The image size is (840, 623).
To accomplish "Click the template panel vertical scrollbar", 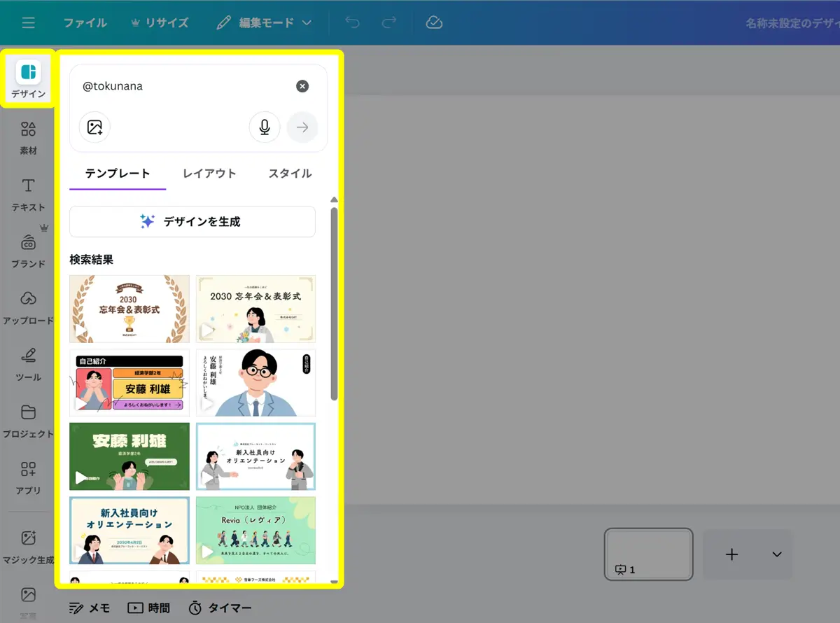I will pos(334,302).
